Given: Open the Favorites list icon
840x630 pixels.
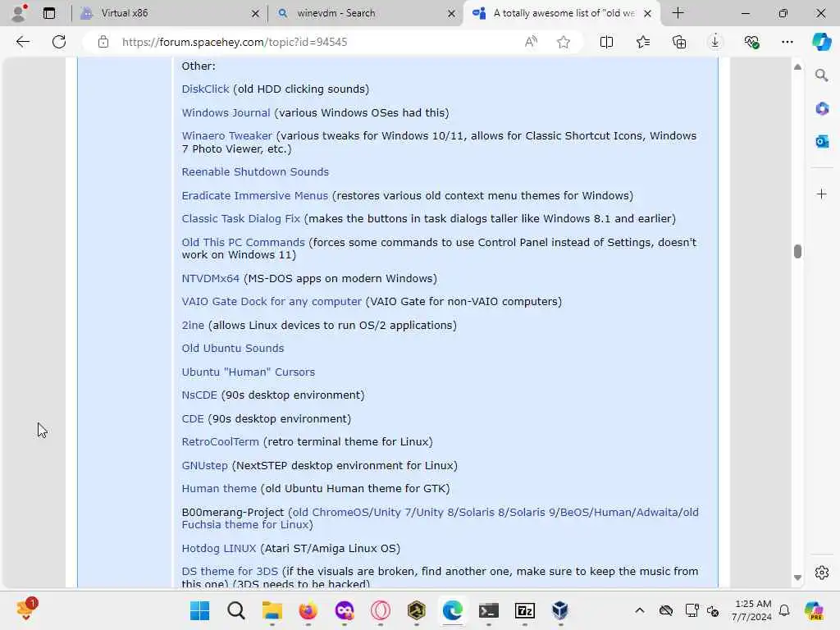Looking at the screenshot, I should click(x=643, y=42).
